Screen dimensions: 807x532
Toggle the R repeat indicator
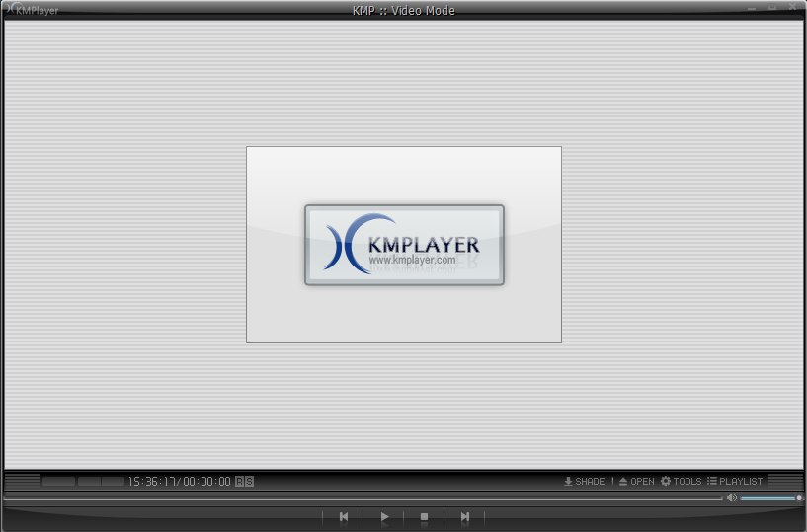(239, 482)
